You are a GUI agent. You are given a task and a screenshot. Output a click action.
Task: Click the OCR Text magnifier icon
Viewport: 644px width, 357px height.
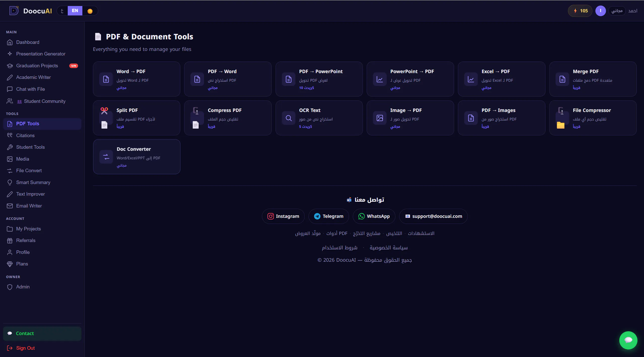(x=289, y=118)
